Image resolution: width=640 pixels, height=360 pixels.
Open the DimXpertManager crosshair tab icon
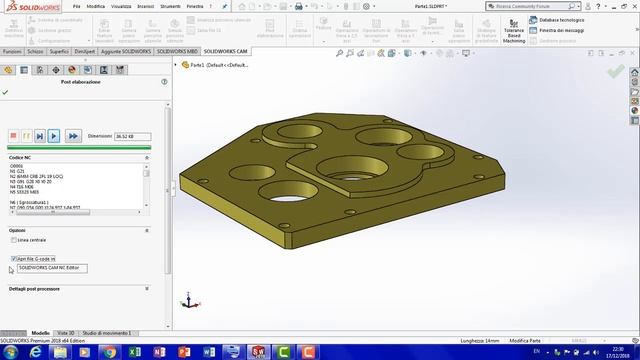pos(56,70)
